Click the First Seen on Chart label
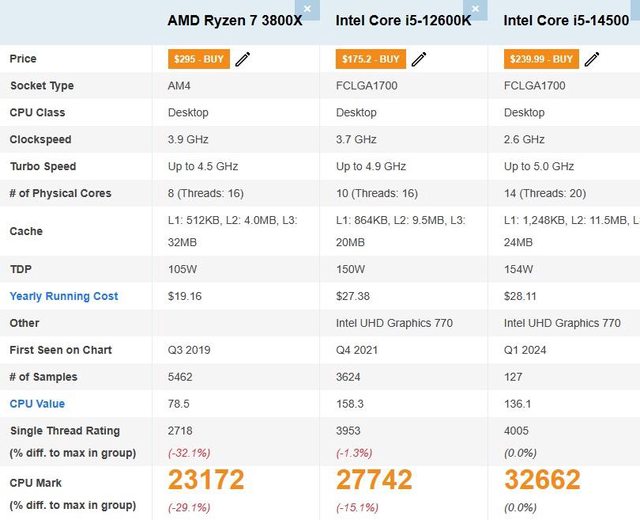The width and height of the screenshot is (640, 520). pos(61,350)
